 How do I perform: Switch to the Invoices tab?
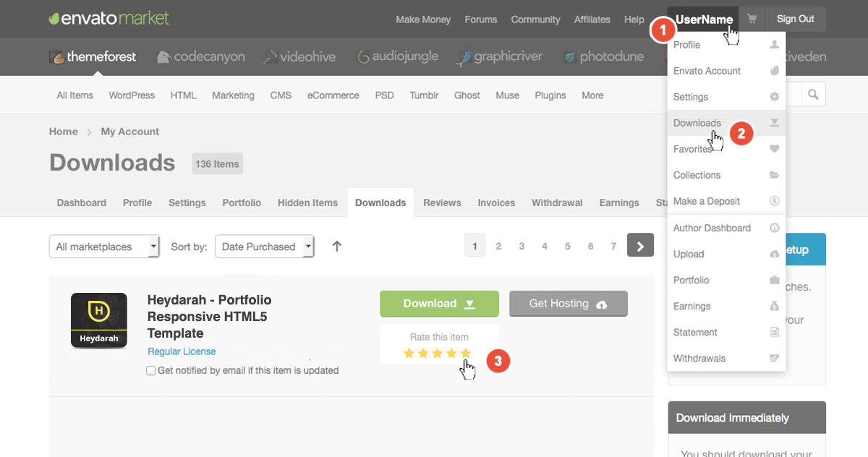click(x=496, y=202)
